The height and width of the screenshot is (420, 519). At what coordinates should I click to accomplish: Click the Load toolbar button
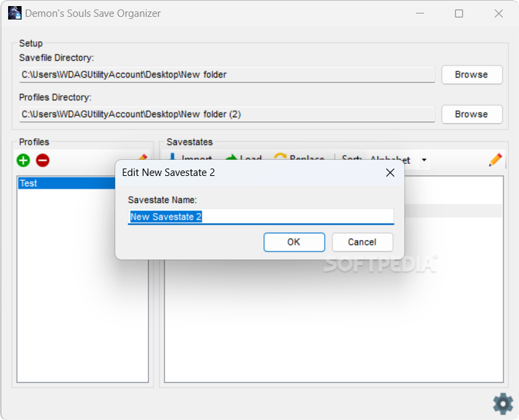(243, 157)
